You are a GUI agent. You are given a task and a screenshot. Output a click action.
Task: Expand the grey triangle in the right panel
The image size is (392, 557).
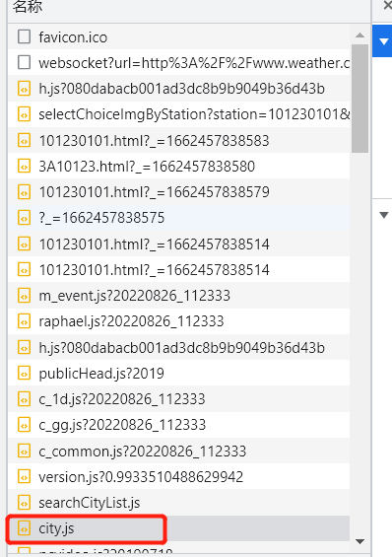click(x=384, y=215)
